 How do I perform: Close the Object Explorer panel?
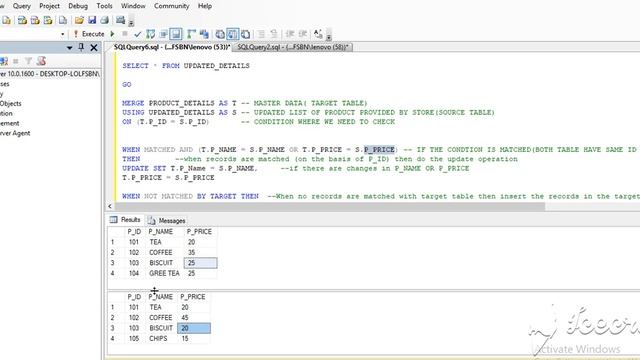(94, 48)
